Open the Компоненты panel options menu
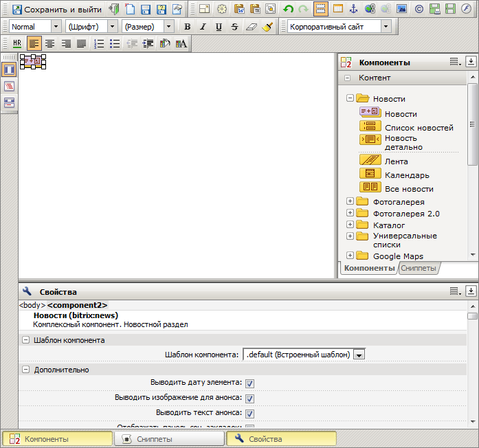 (x=455, y=62)
